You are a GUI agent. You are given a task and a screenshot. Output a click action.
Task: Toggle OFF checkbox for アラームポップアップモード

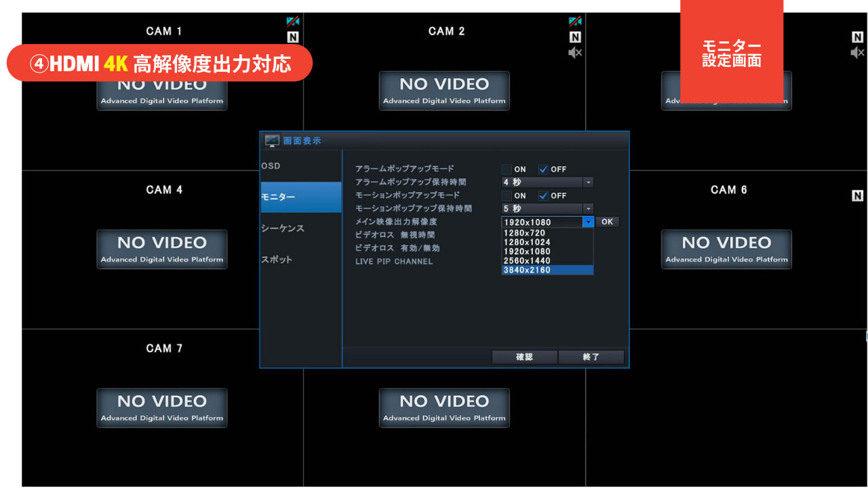pyautogui.click(x=543, y=169)
